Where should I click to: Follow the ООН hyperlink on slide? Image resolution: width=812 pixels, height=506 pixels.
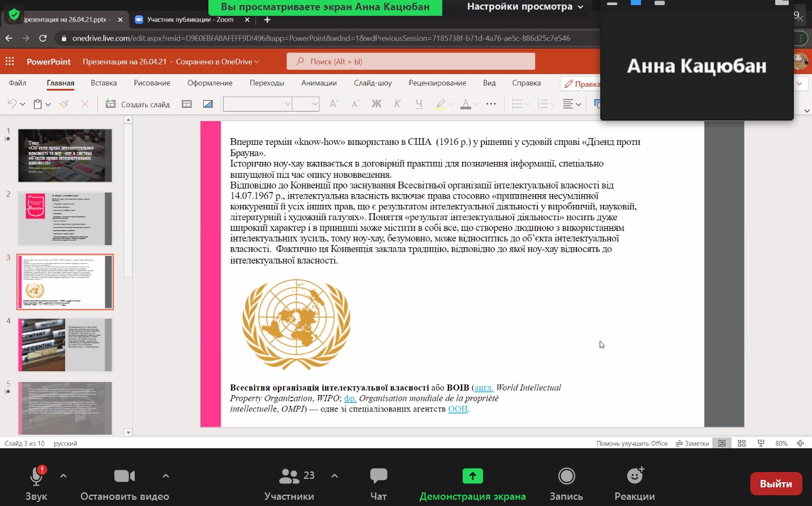click(x=458, y=409)
